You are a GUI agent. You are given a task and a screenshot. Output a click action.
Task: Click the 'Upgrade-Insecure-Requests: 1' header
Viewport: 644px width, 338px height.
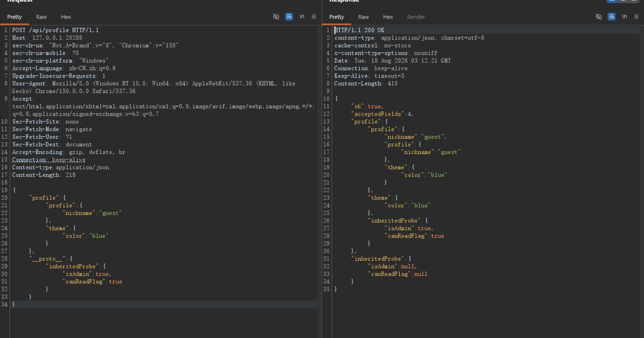(59, 76)
